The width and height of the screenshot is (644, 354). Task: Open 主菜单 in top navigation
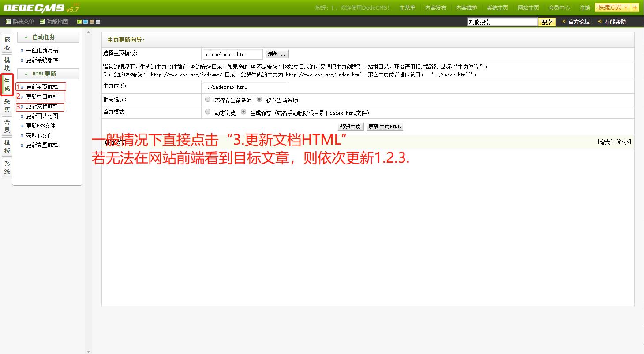pyautogui.click(x=408, y=8)
